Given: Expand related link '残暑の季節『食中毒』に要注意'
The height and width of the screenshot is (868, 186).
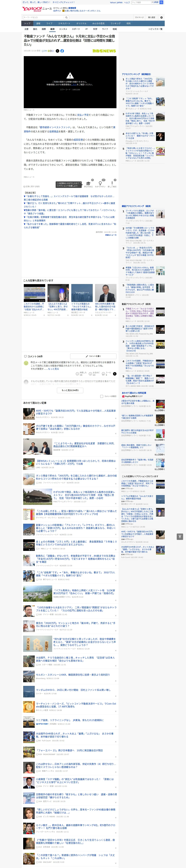Looking at the screenshot, I should coord(70,212).
